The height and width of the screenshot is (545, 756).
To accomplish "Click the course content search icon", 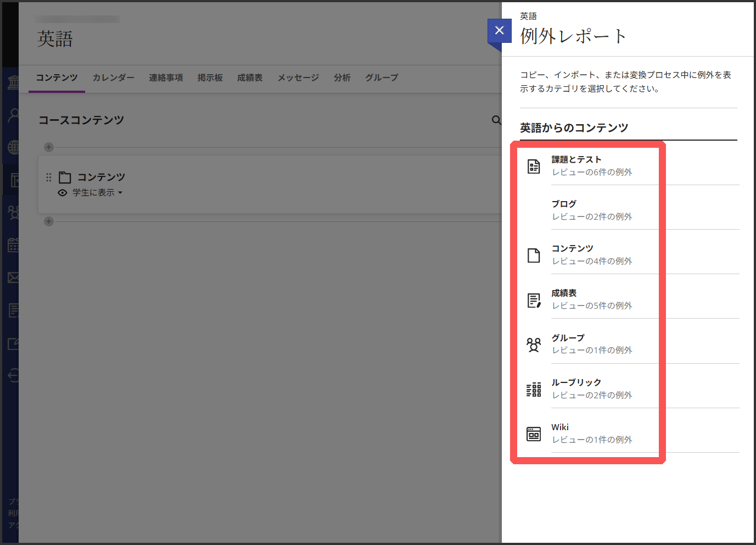I will pyautogui.click(x=496, y=120).
